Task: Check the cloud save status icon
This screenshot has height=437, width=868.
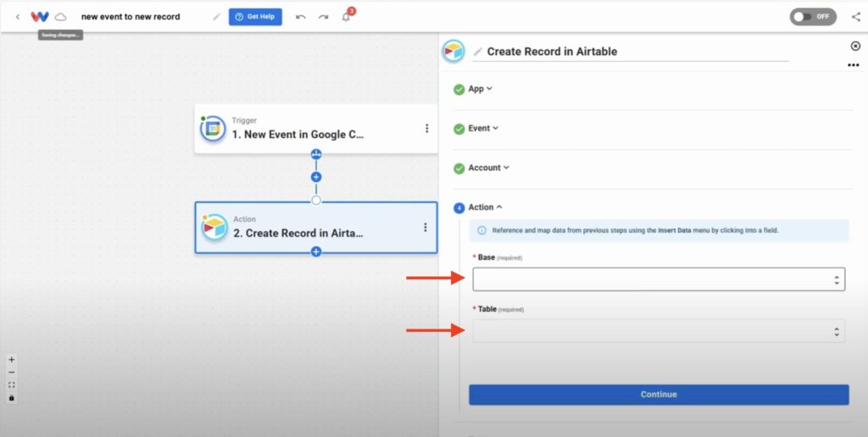Action: (60, 17)
